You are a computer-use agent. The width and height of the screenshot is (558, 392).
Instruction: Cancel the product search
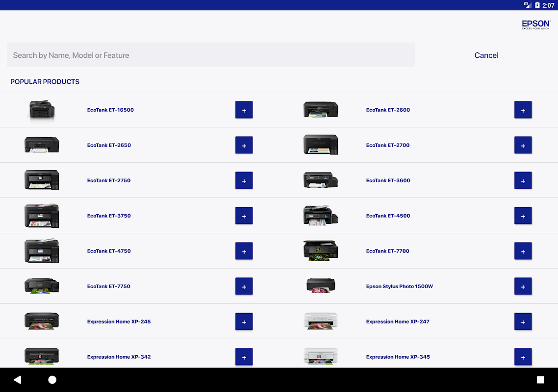486,55
